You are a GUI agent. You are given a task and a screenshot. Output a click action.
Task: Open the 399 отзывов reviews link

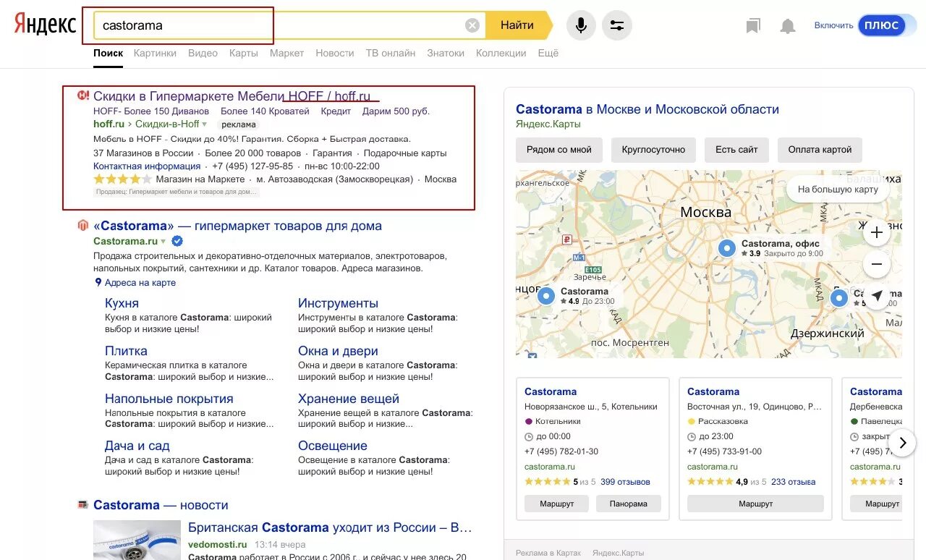coord(625,482)
